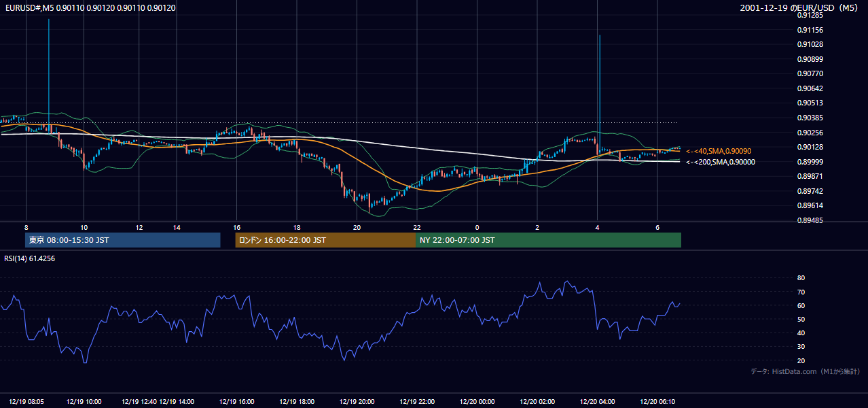Image resolution: width=868 pixels, height=408 pixels.
Task: Click RSI level 50 on scale
Action: pos(801,319)
